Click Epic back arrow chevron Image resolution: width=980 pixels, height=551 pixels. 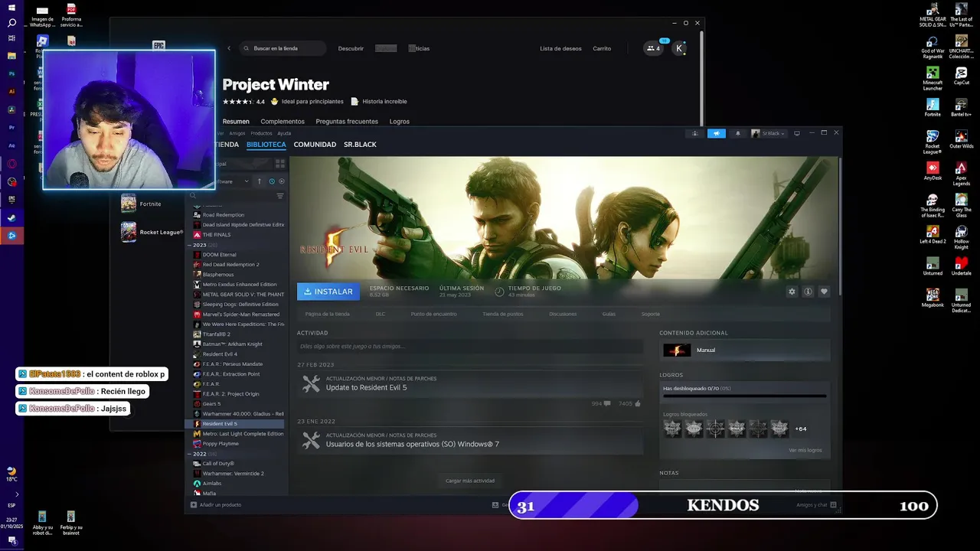(x=228, y=48)
